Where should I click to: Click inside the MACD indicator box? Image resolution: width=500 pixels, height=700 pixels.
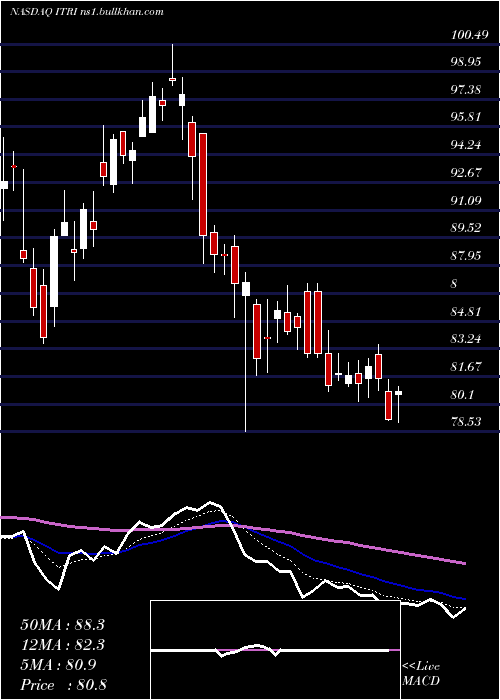point(275,650)
